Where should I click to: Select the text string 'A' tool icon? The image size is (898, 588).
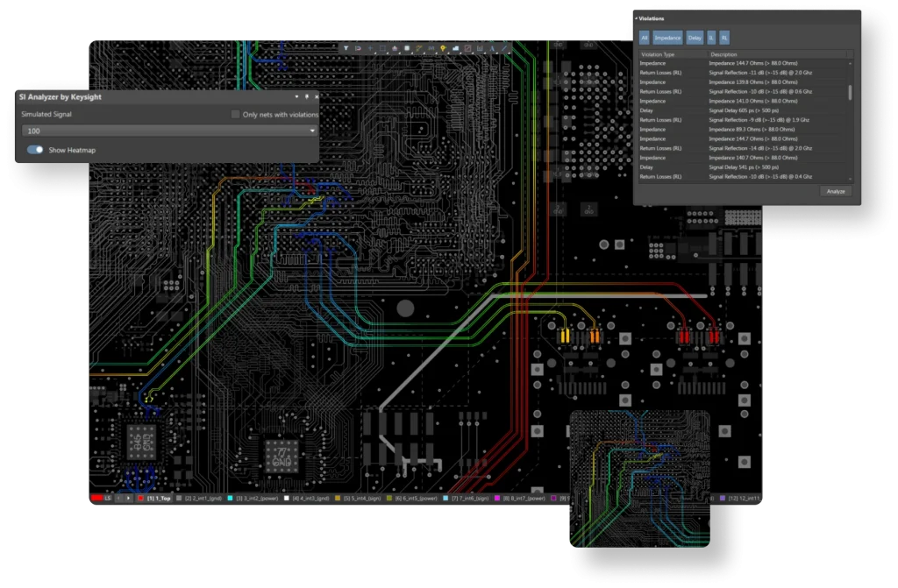(492, 48)
